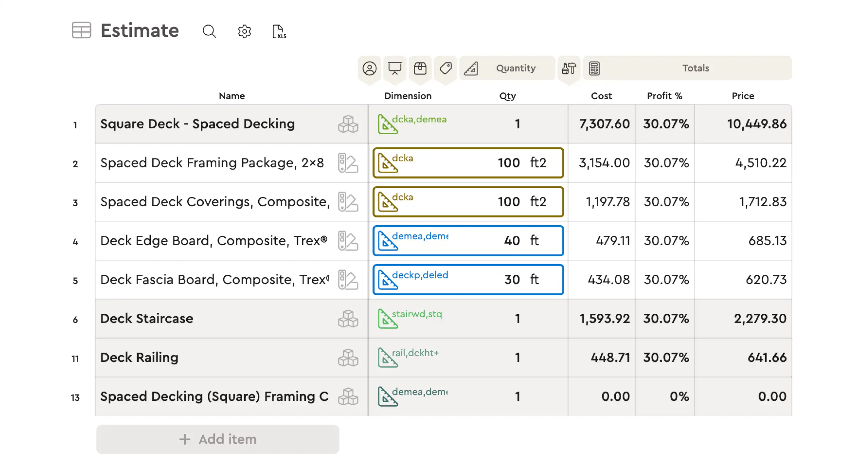Image resolution: width=868 pixels, height=475 pixels.
Task: Click assembly cubes icon for Deck Staircase
Action: click(x=348, y=318)
